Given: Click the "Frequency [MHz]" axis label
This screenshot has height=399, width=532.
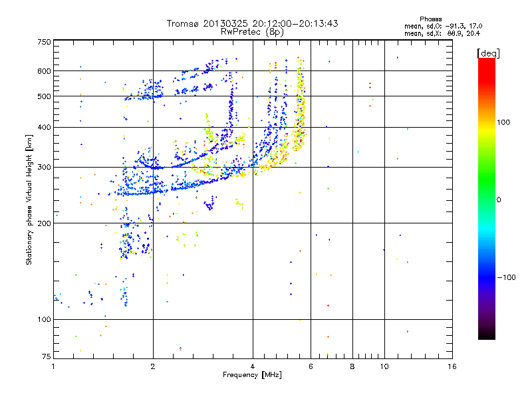Looking at the screenshot, I should [x=252, y=375].
